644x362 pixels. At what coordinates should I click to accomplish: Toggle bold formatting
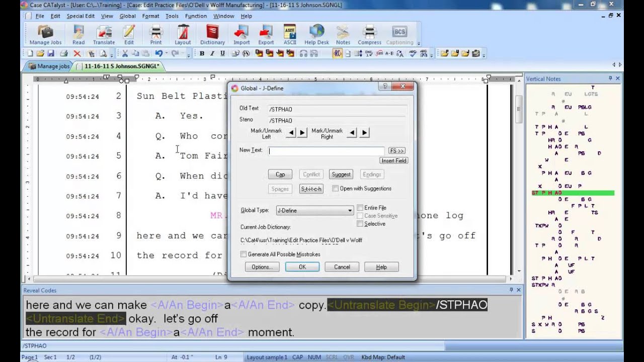tap(202, 53)
